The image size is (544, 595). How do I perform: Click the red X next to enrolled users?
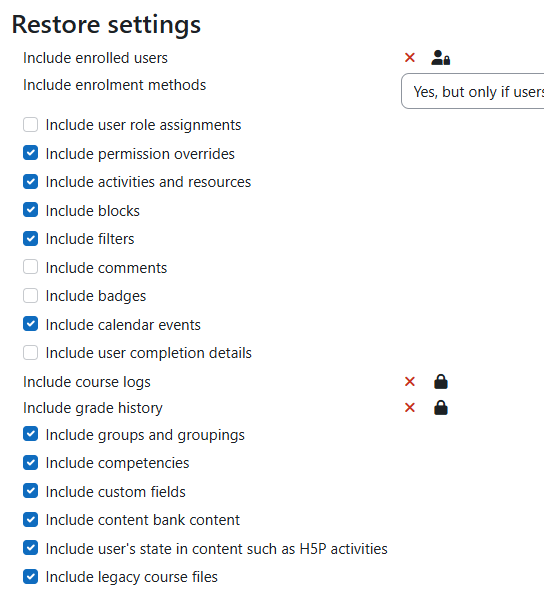click(x=410, y=58)
